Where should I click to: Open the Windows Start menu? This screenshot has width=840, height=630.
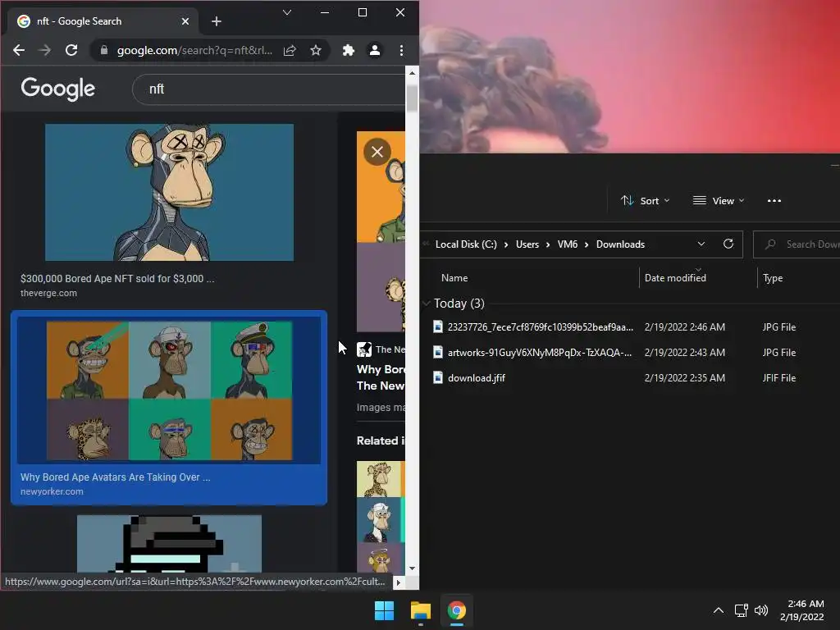click(384, 610)
